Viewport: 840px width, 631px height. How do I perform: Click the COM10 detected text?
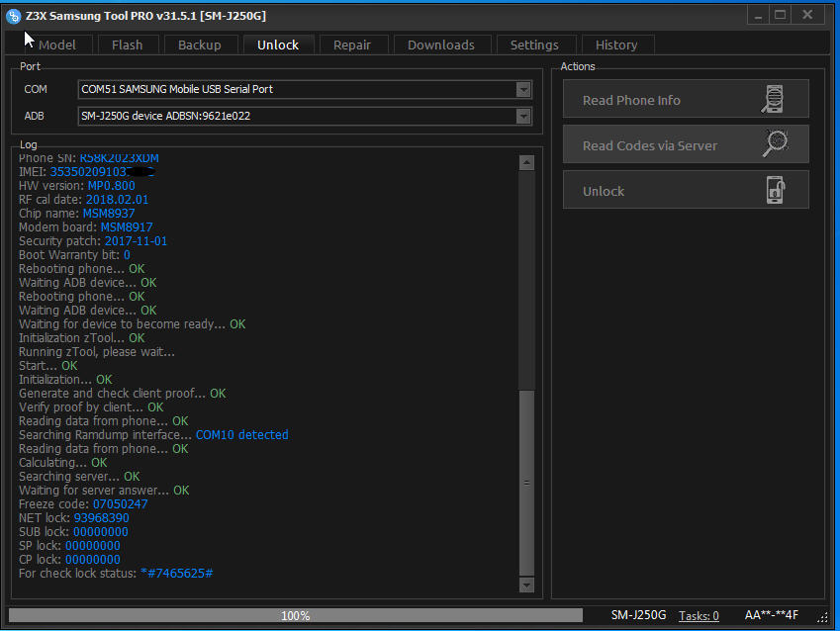242,434
